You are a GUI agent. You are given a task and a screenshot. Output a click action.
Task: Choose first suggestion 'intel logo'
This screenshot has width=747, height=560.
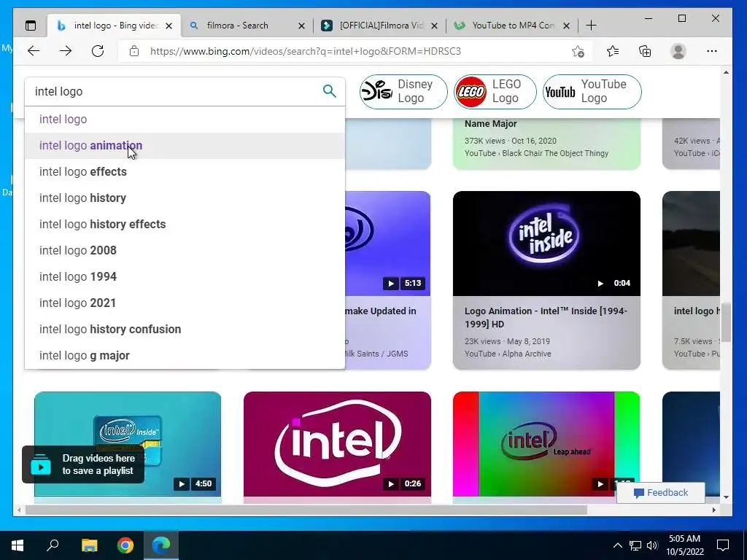point(185,119)
